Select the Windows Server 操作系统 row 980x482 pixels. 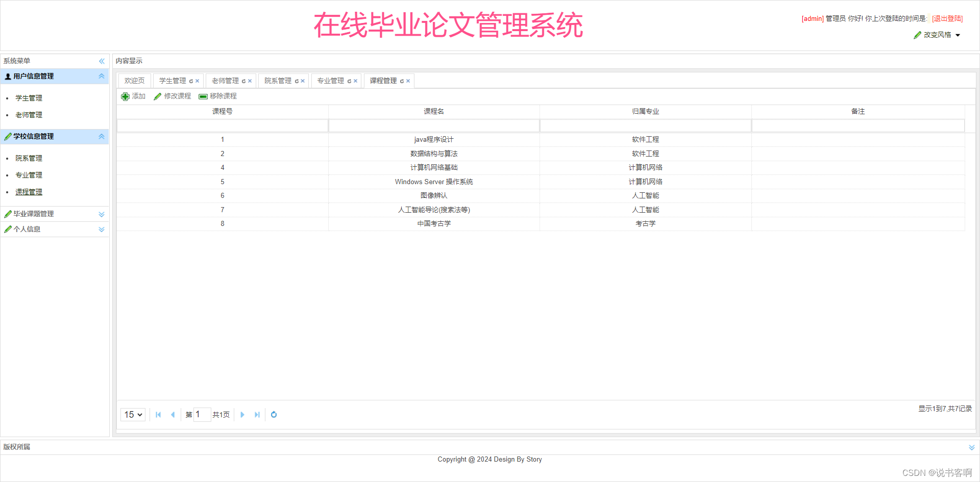541,182
